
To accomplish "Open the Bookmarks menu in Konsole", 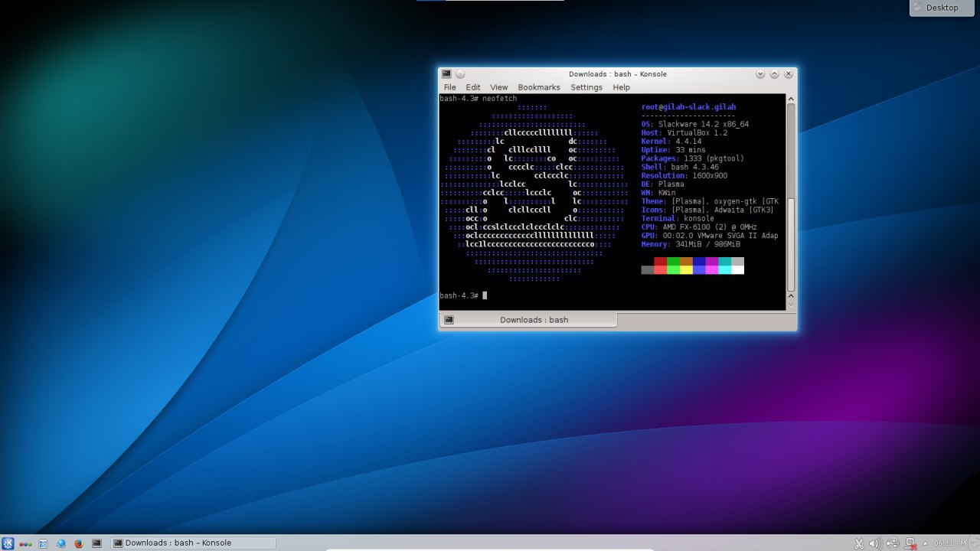I will (x=539, y=87).
